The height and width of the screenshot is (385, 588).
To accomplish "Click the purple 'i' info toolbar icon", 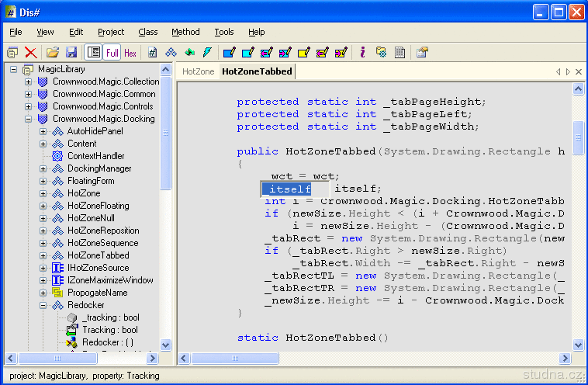I will coord(361,53).
